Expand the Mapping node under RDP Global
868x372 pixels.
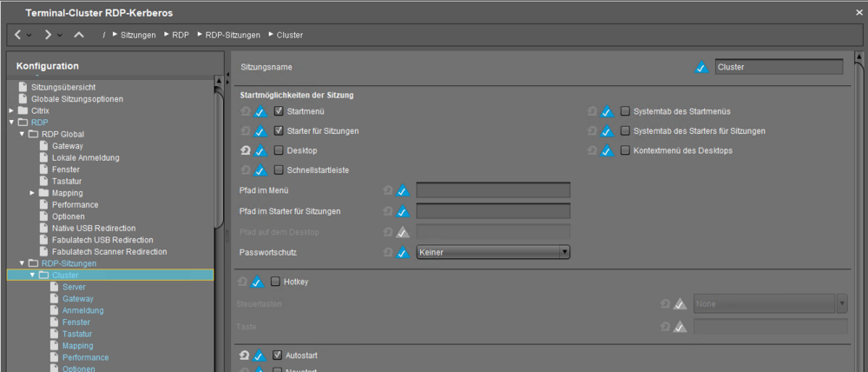point(33,193)
